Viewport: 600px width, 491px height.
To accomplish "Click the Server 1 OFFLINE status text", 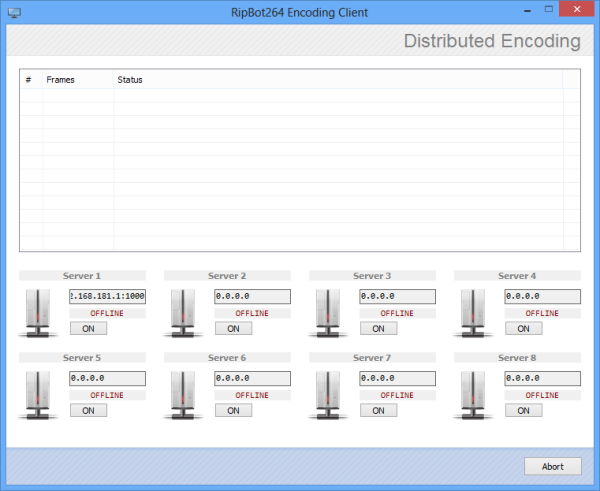I will [x=107, y=313].
